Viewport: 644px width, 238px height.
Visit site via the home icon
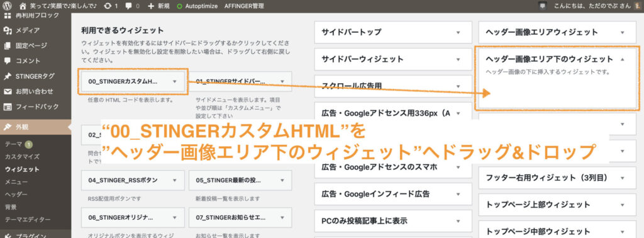[x=23, y=6]
